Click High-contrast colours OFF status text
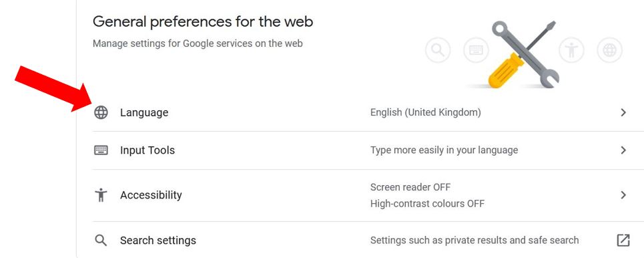Viewport: 644px width, 258px height. [x=427, y=203]
